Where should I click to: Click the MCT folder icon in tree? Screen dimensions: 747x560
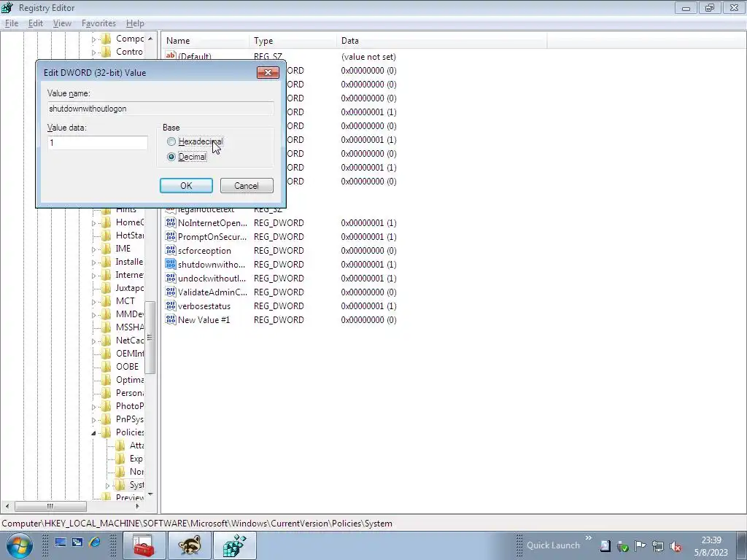[x=107, y=301]
